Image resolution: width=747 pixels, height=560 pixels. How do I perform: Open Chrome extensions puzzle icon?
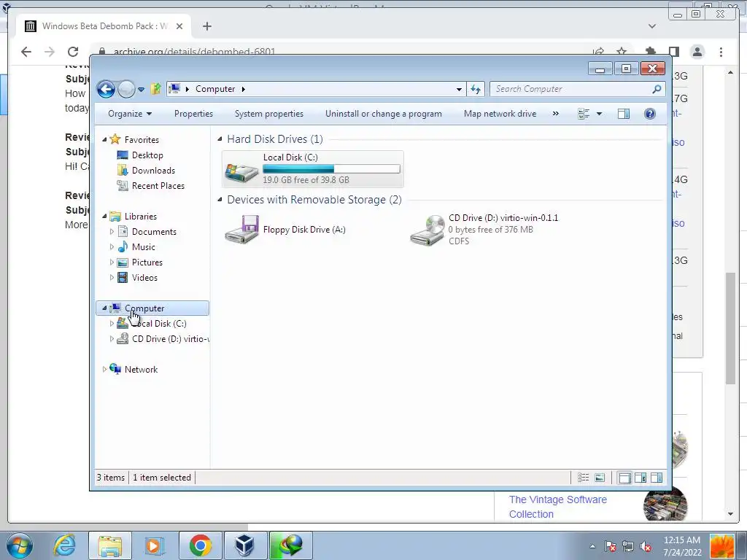650,51
